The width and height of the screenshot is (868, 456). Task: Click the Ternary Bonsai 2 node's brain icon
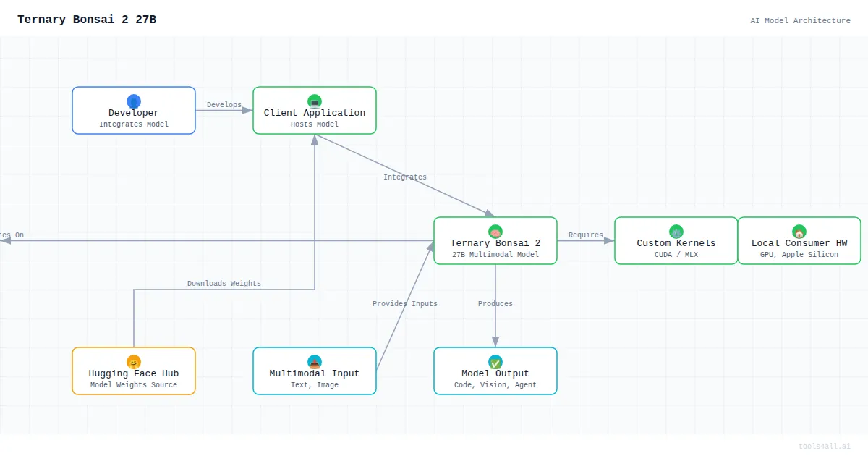pos(495,232)
